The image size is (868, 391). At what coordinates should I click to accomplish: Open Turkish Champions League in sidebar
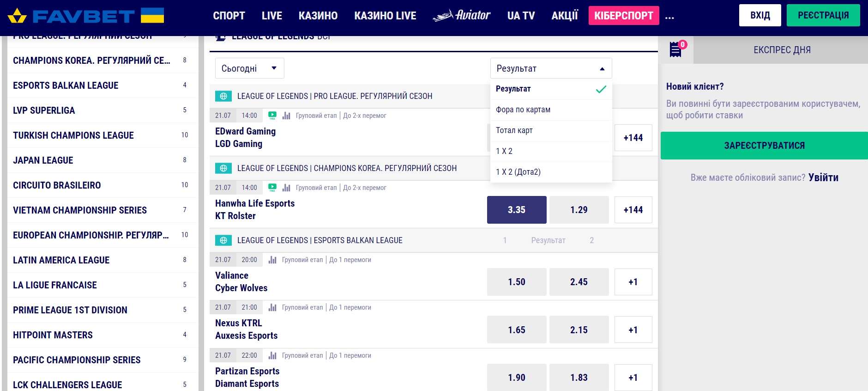coord(73,135)
